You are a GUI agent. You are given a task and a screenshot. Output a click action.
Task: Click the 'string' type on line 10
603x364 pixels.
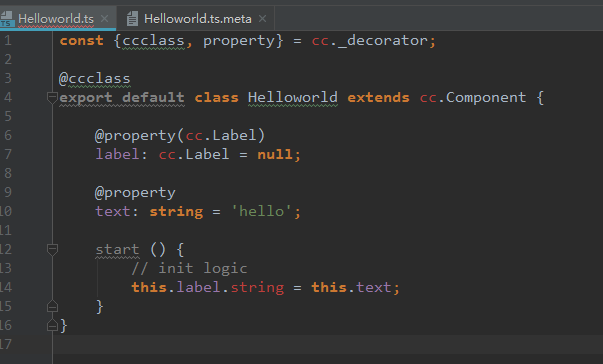tap(176, 212)
